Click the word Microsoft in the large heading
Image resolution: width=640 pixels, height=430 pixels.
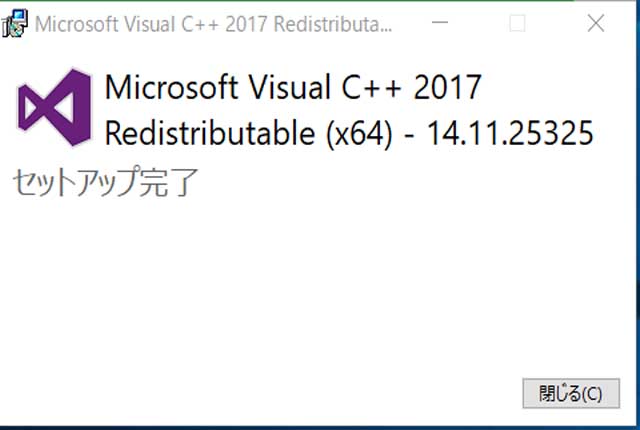171,86
